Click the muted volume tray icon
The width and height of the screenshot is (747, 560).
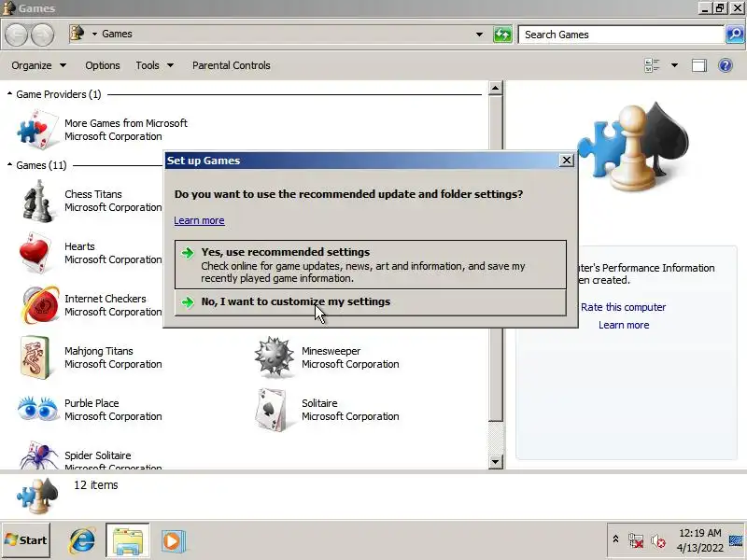point(658,541)
